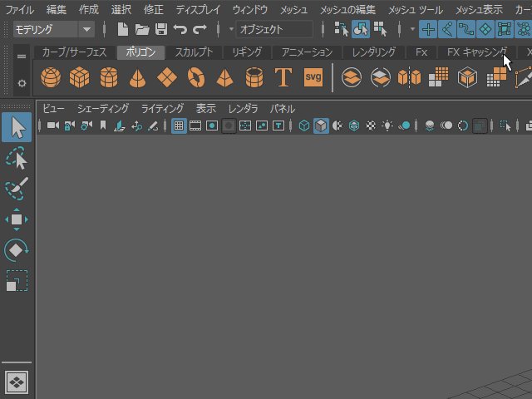Open the viewport シェーディング menu
The image size is (532, 399).
pyautogui.click(x=103, y=109)
